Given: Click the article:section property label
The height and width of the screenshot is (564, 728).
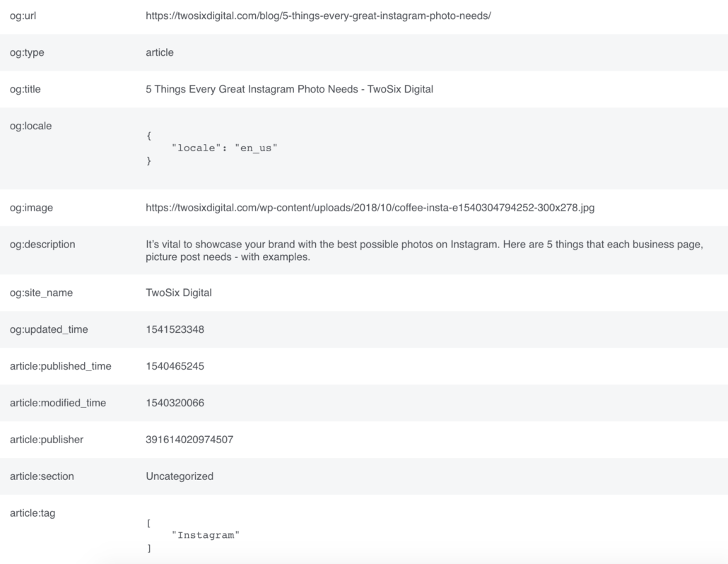Looking at the screenshot, I should pos(42,476).
